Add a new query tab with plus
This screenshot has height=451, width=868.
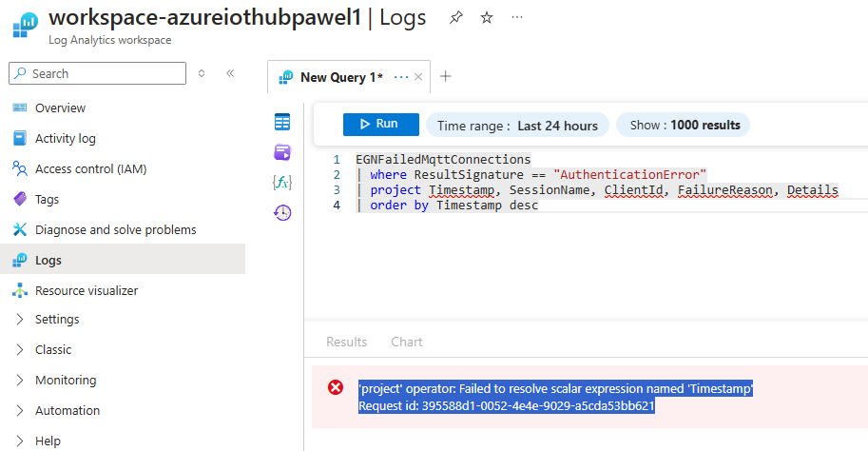pyautogui.click(x=446, y=76)
